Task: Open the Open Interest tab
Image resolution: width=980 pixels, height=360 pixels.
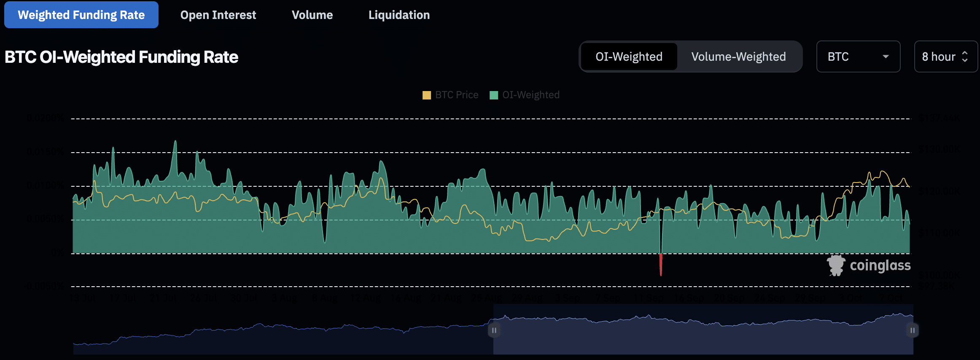Action: pos(218,15)
